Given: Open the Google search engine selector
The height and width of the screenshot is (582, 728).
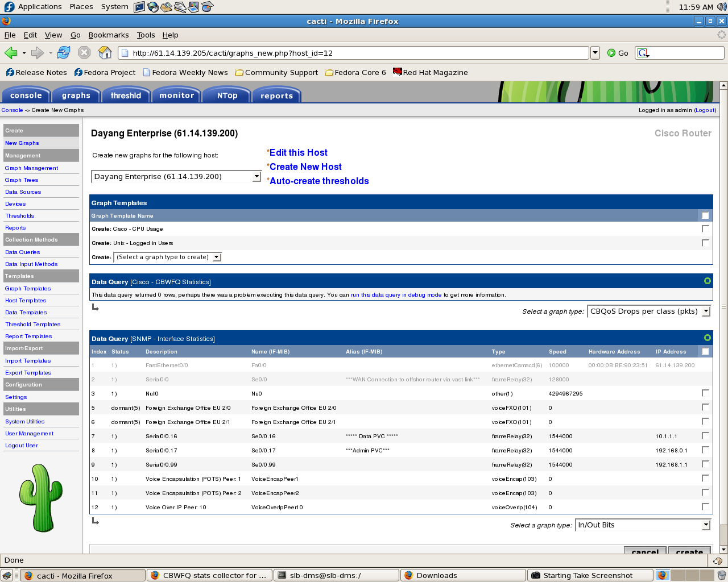Looking at the screenshot, I should click(x=643, y=53).
